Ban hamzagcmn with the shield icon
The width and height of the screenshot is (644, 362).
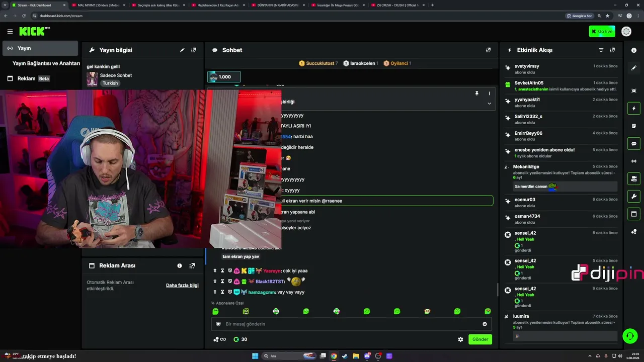tap(230, 292)
